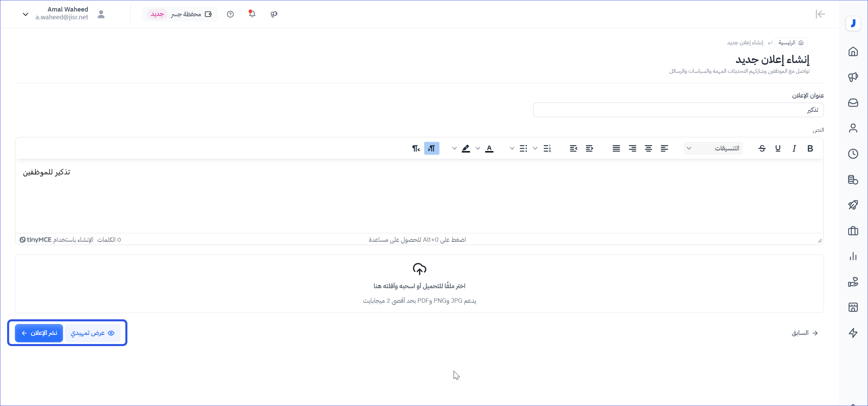868x406 pixels.
Task: Toggle underline formatting in the editor toolbar
Action: pyautogui.click(x=778, y=148)
